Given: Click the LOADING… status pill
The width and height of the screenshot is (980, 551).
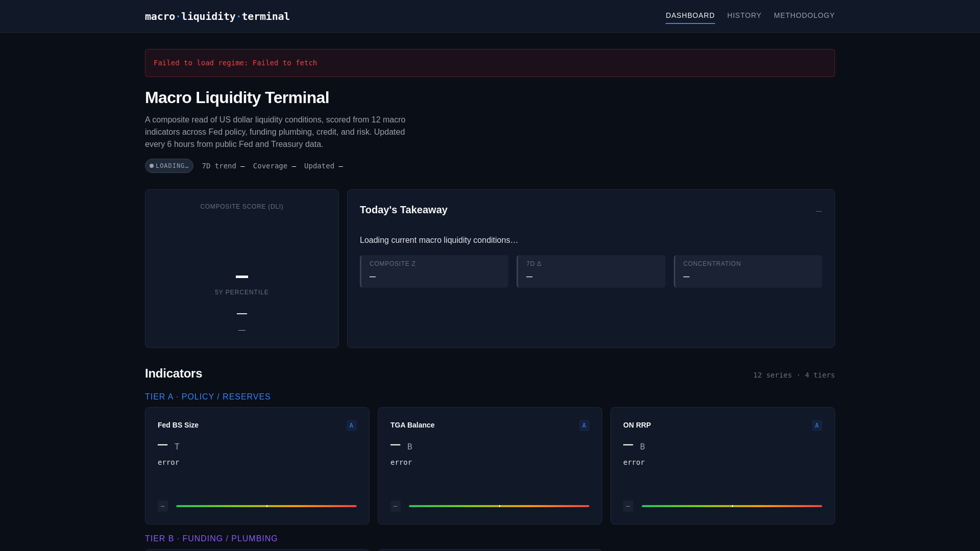Looking at the screenshot, I should tap(169, 166).
